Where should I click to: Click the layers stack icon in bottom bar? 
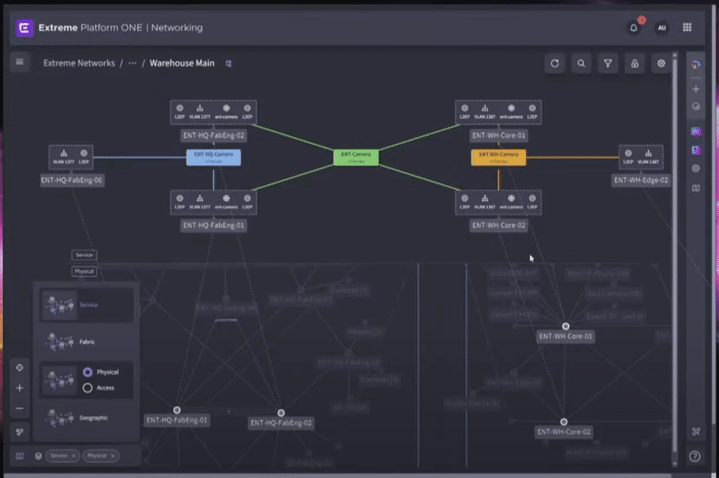(x=39, y=456)
